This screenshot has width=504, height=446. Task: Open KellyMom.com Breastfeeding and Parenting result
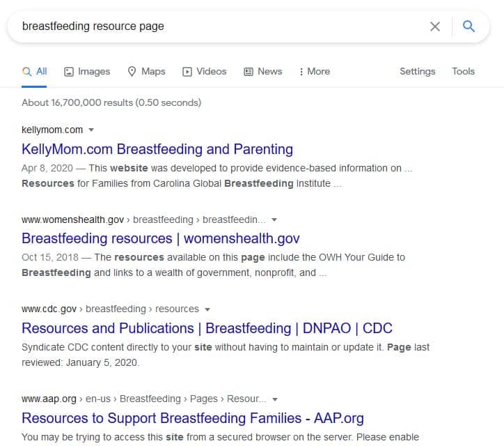tap(157, 149)
